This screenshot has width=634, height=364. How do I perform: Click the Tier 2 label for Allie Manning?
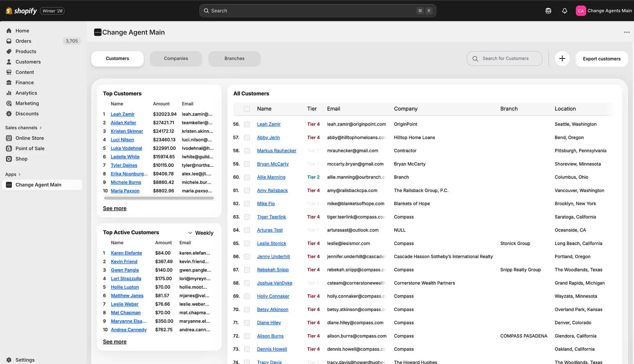(313, 177)
